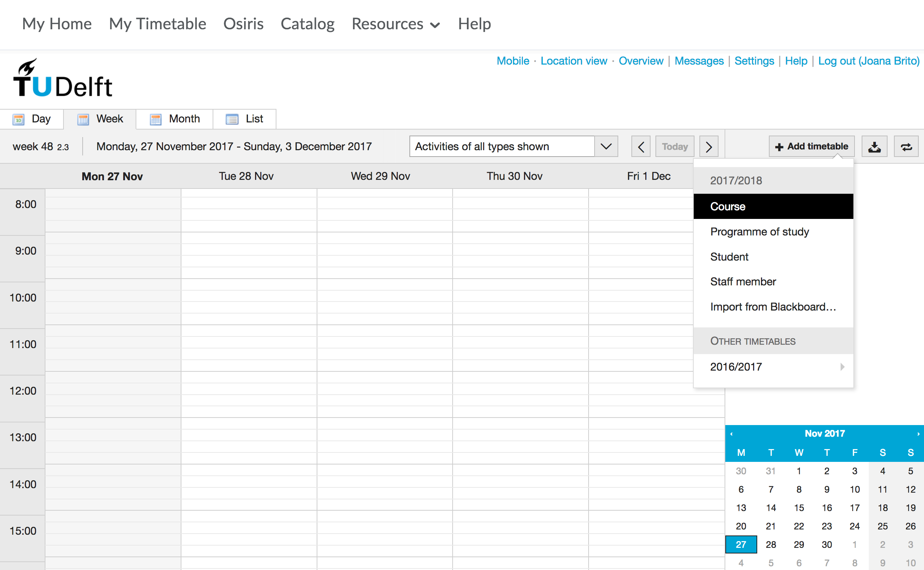Expand the Add timetable dropdown

811,146
